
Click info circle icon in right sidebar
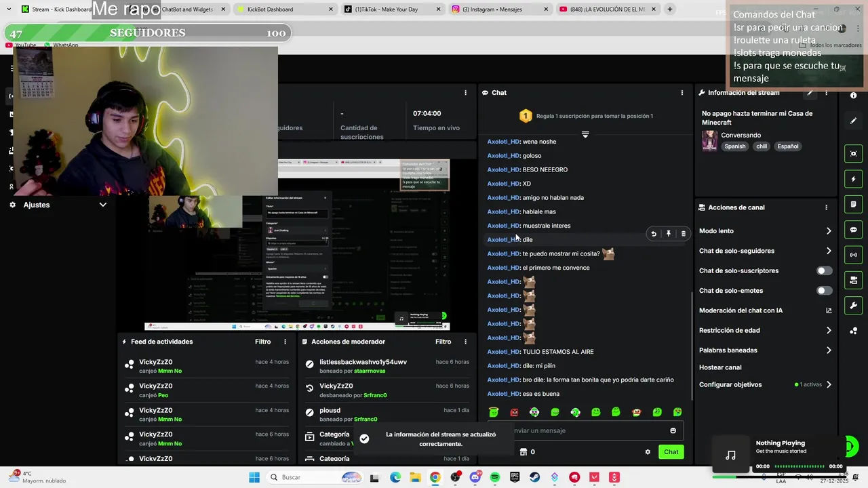click(x=853, y=96)
